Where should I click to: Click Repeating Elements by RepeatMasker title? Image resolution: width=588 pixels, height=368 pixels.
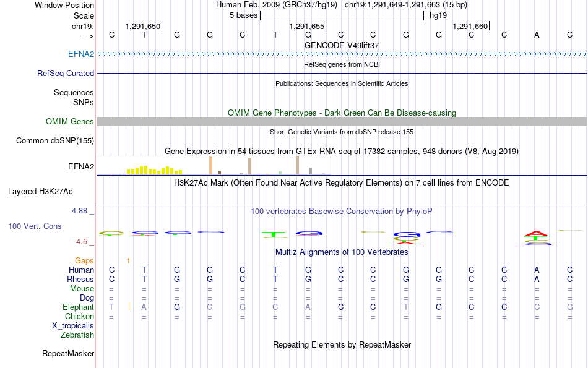pyautogui.click(x=342, y=344)
